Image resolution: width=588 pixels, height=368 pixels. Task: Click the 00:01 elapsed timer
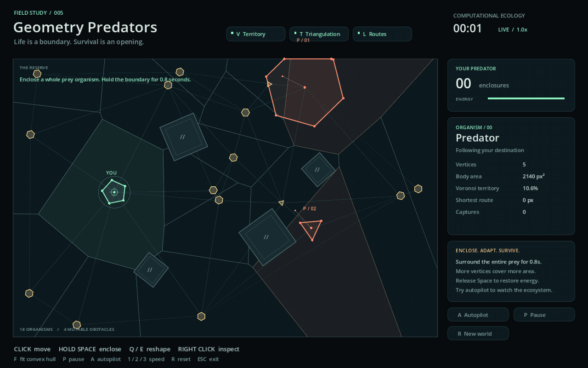pyautogui.click(x=468, y=29)
